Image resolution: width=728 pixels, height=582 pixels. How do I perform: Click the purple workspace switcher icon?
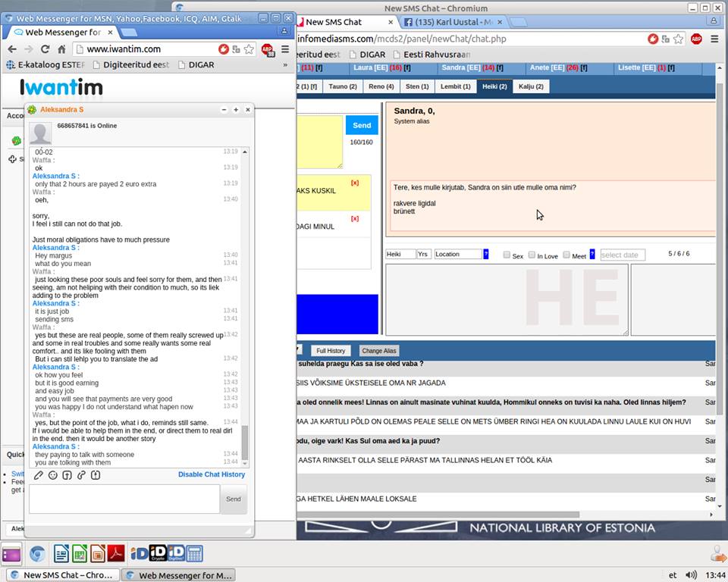point(11,554)
